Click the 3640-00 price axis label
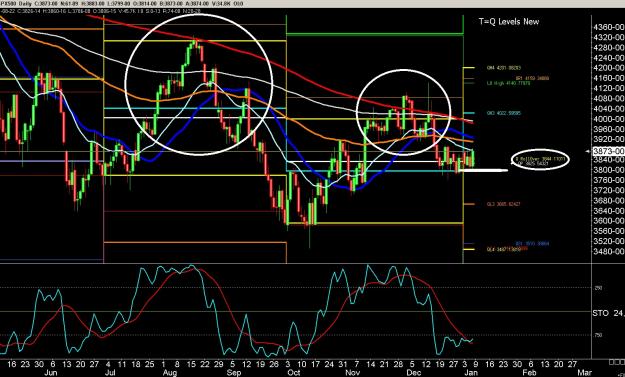Viewport: 625px width, 377px height. tap(608, 210)
